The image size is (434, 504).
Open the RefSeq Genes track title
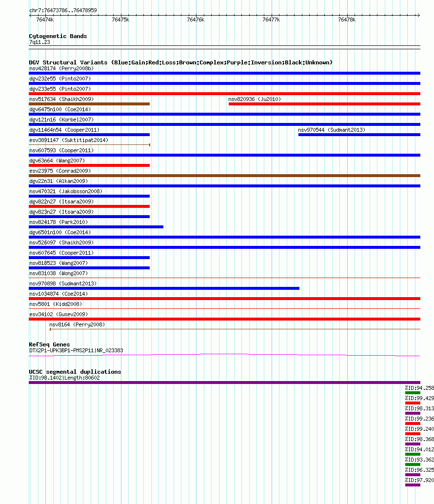click(49, 344)
